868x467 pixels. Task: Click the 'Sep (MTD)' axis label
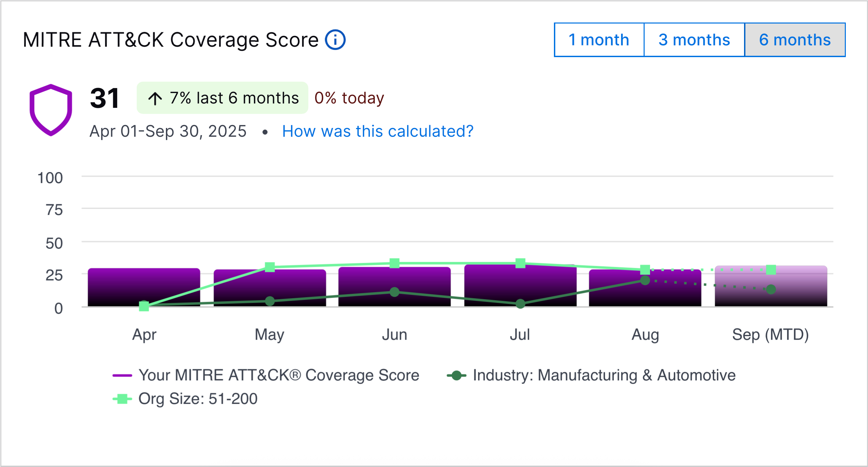tap(771, 335)
